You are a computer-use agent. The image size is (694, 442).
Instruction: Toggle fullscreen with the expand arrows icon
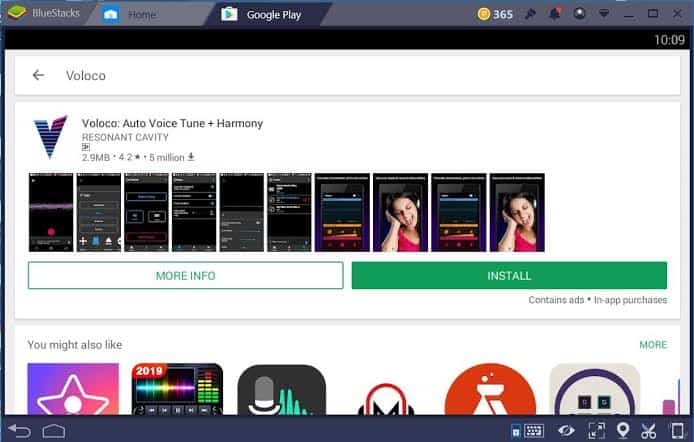coord(596,430)
